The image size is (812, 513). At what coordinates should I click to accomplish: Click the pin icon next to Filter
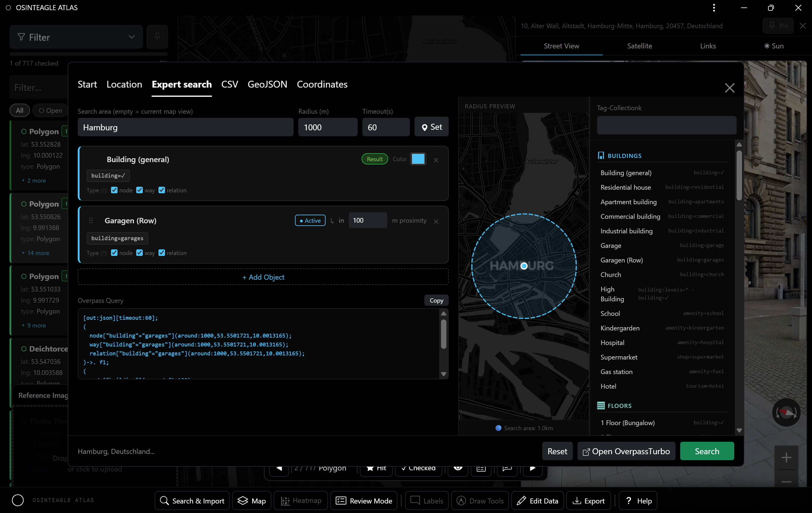click(157, 37)
